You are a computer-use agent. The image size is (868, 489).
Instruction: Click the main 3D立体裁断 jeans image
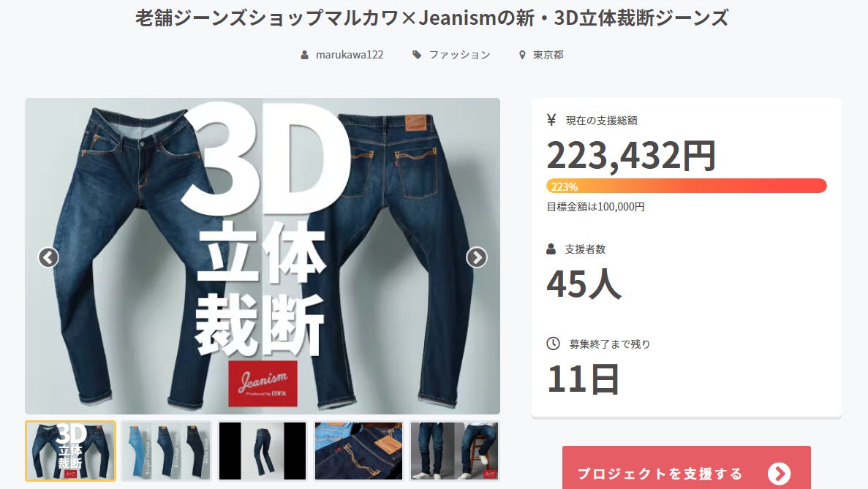pyautogui.click(x=263, y=256)
